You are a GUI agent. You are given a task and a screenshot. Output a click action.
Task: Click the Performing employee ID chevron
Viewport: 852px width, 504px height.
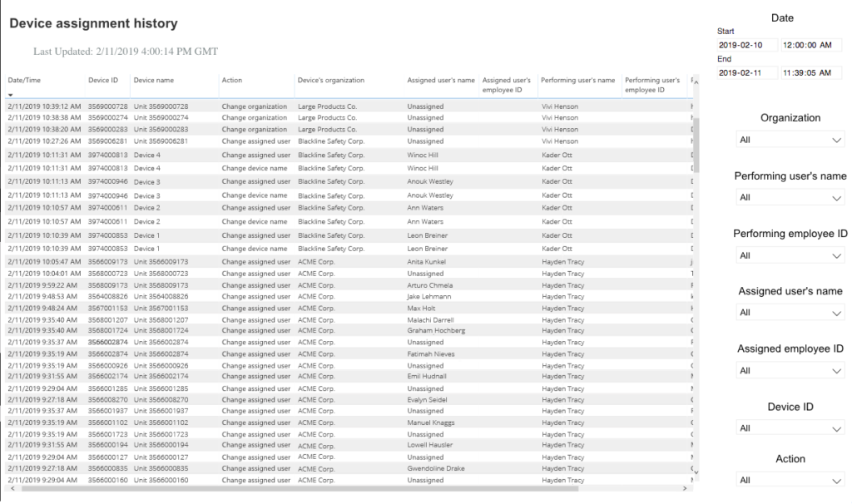pyautogui.click(x=838, y=254)
